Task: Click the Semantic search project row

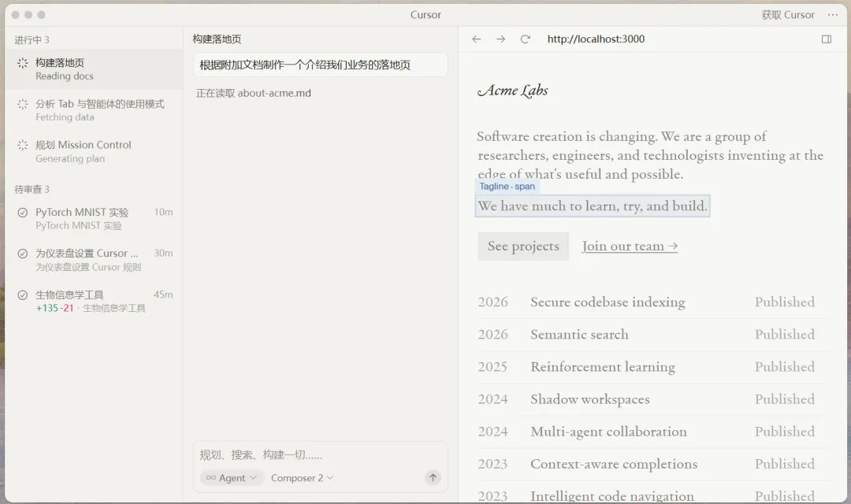Action: [x=653, y=334]
